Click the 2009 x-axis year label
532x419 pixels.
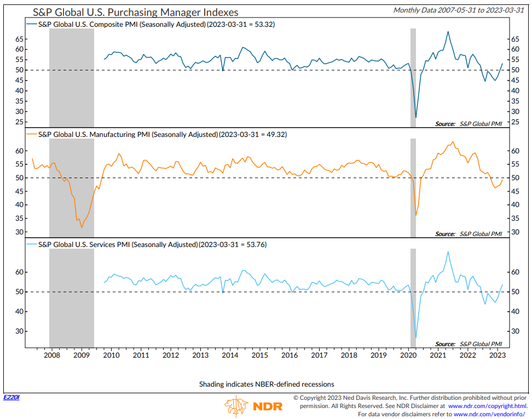pos(82,355)
